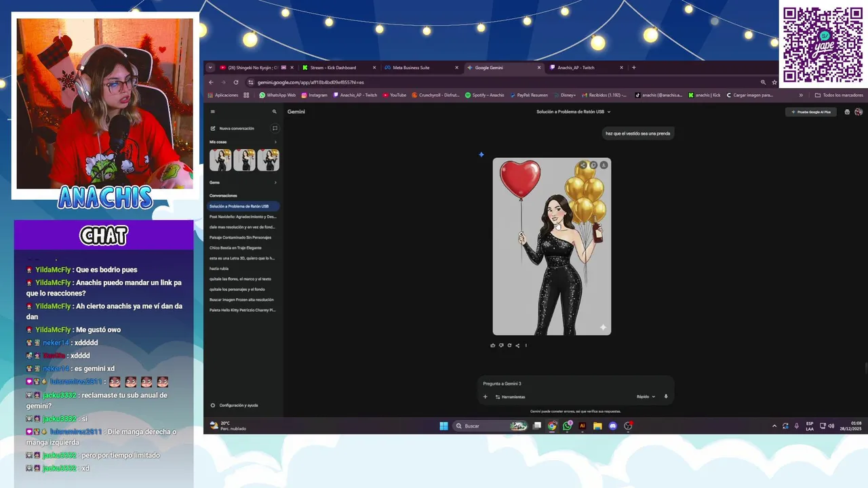Open Google account avatar in Gemini

tap(859, 112)
